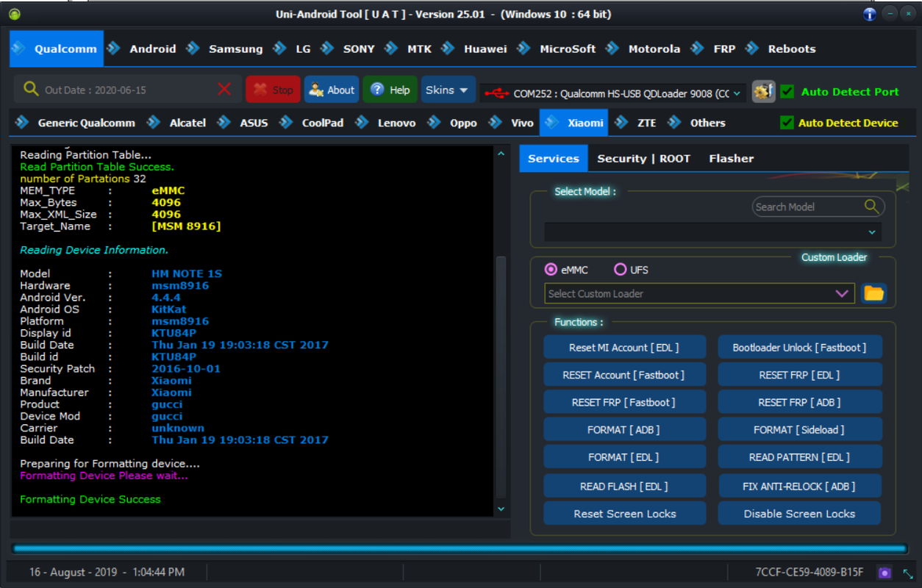
Task: Open the LG tab
Action: tap(303, 49)
